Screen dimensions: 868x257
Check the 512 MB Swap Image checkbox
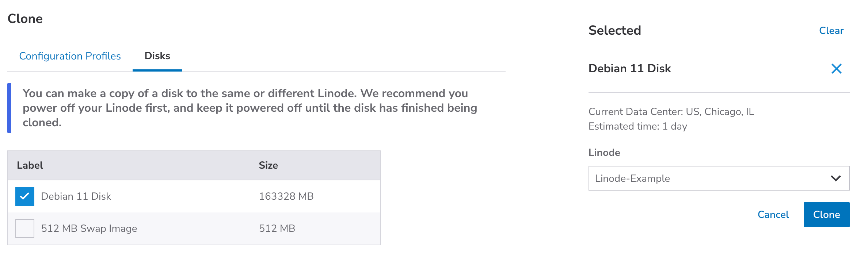click(x=25, y=229)
